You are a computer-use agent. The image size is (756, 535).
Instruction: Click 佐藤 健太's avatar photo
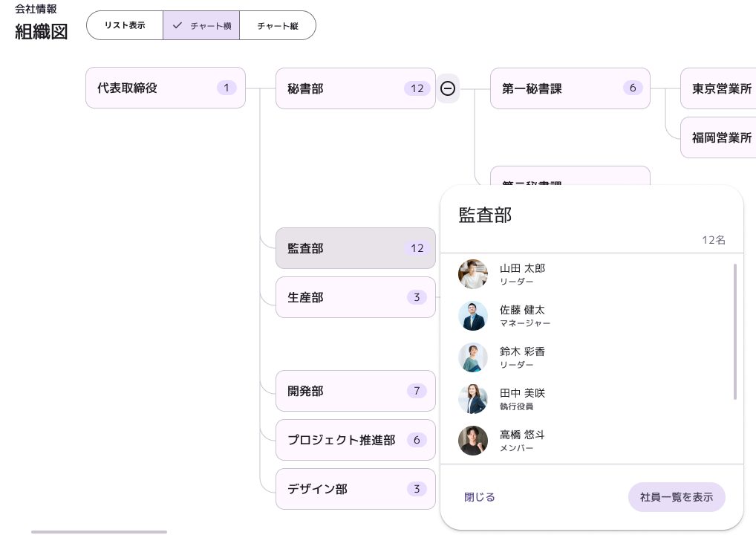(472, 316)
